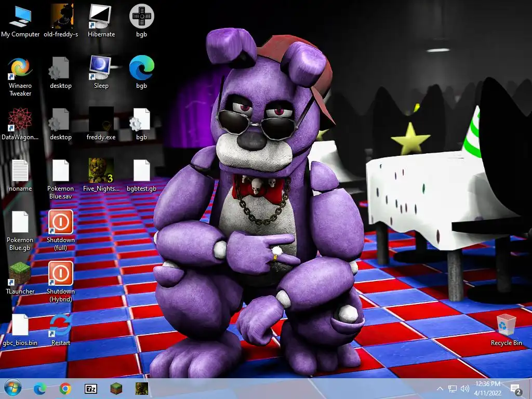The height and width of the screenshot is (399, 532).
Task: Open the Five Nights 3 taskbar icon
Action: click(142, 389)
